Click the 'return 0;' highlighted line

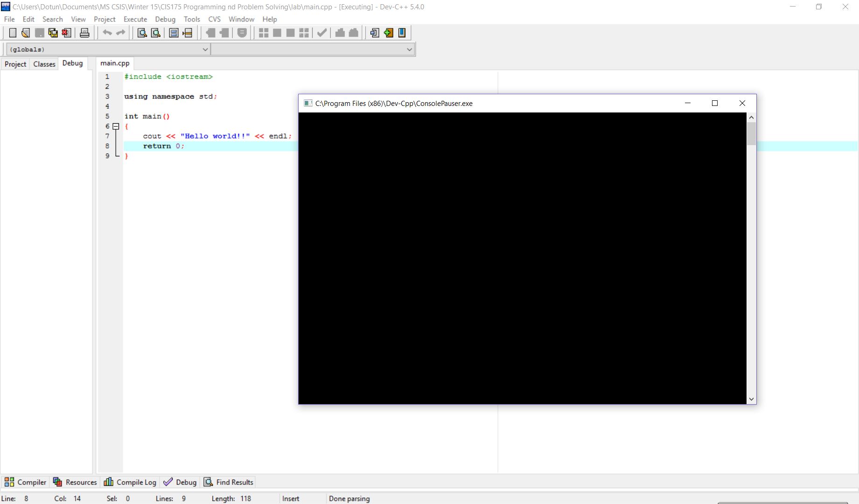point(164,146)
